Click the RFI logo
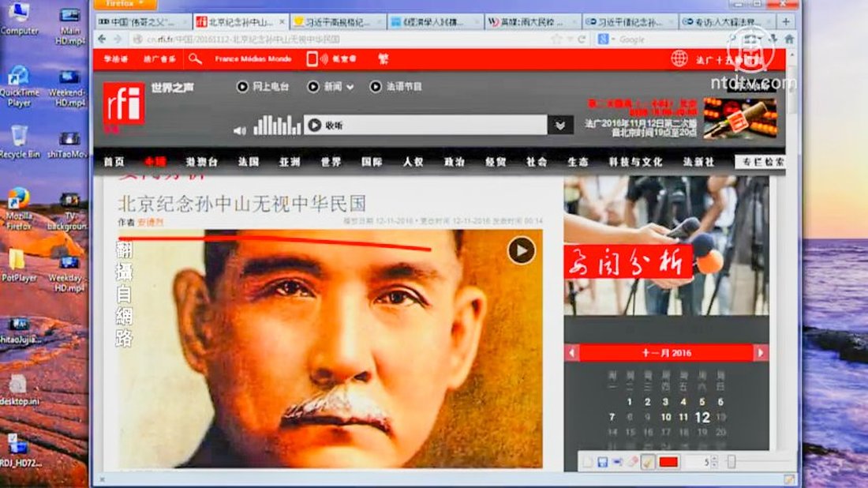 point(124,103)
